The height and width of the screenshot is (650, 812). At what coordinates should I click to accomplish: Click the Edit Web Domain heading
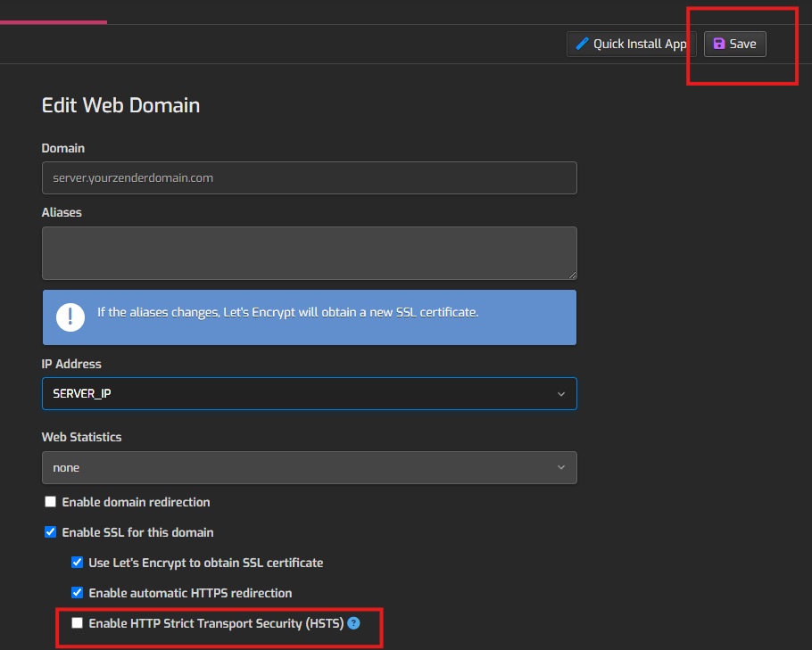120,105
